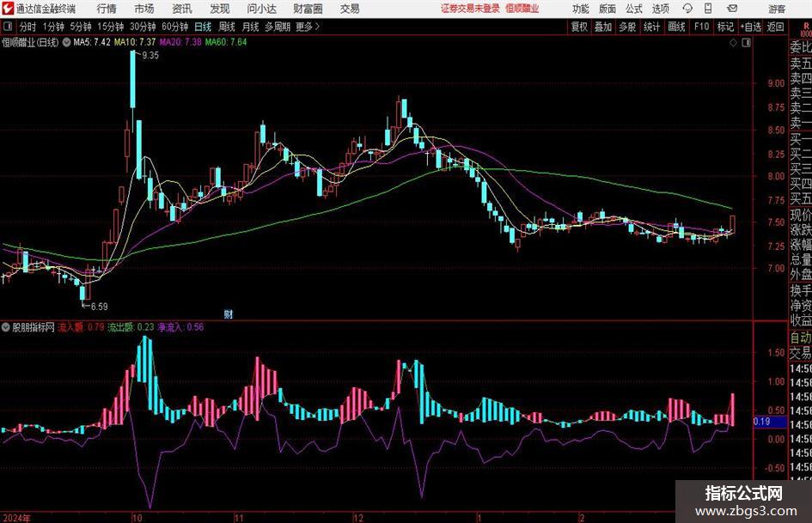
Task: Click the MA60: 7.64 label
Action: point(226,42)
